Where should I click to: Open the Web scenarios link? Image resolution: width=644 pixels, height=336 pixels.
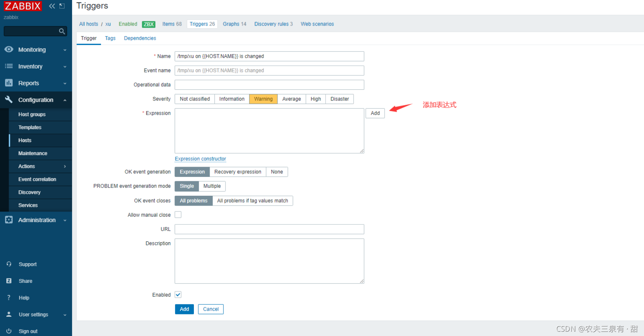(317, 24)
